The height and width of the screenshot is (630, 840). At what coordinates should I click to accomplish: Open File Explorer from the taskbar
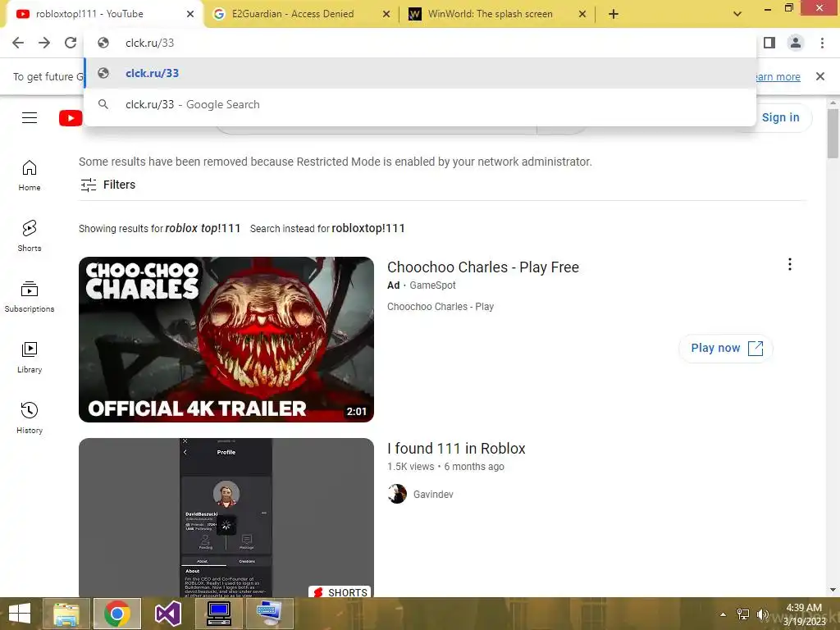(66, 614)
